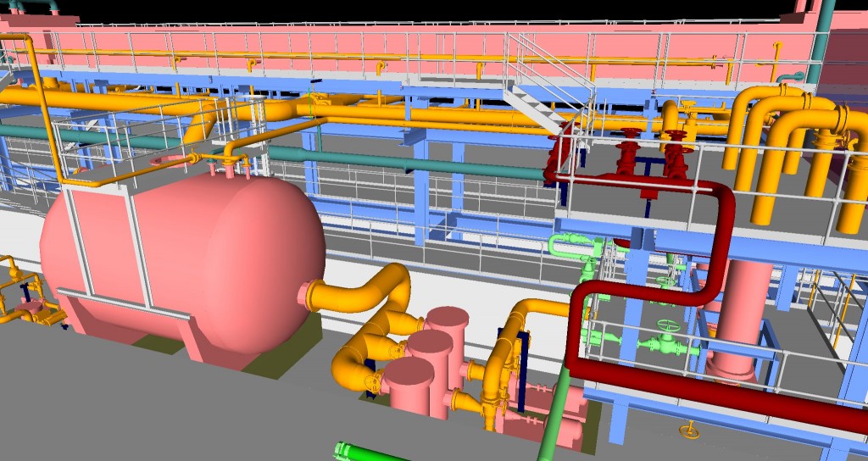
Task: Select the tank's side nozzle flange
Action: point(307,294)
